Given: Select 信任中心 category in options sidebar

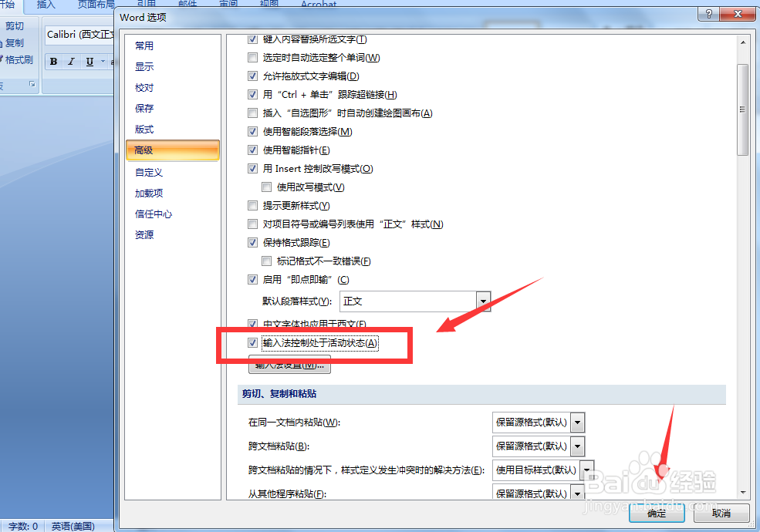Looking at the screenshot, I should pyautogui.click(x=154, y=214).
